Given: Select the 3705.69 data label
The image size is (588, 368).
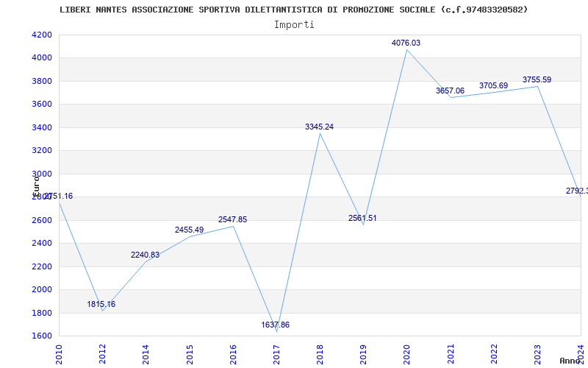Looking at the screenshot, I should pos(493,85).
